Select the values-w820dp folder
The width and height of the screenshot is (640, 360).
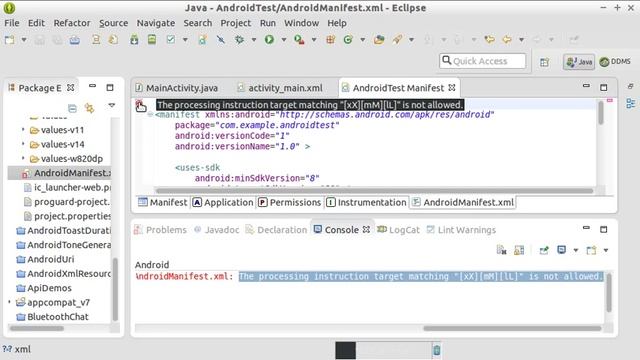click(x=66, y=158)
